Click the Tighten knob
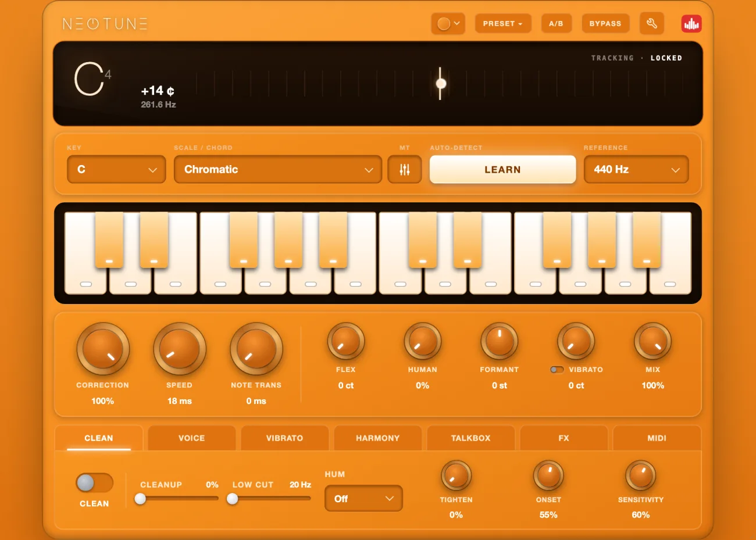This screenshot has width=756, height=540. (457, 475)
